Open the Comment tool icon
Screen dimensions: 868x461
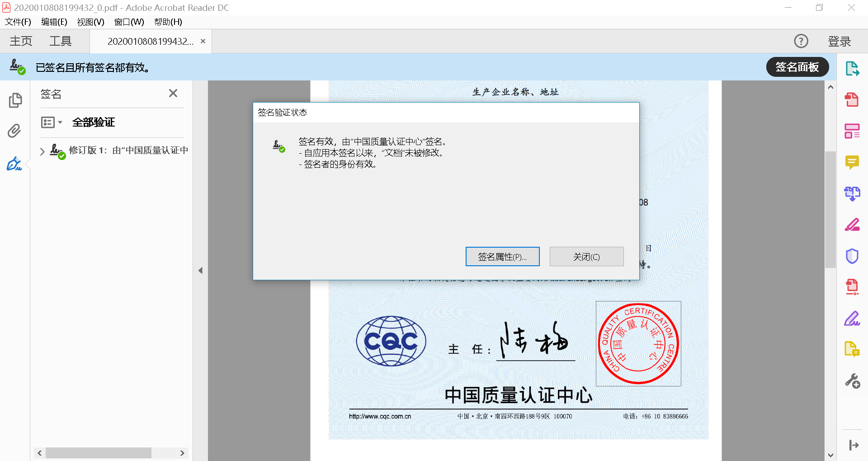852,162
